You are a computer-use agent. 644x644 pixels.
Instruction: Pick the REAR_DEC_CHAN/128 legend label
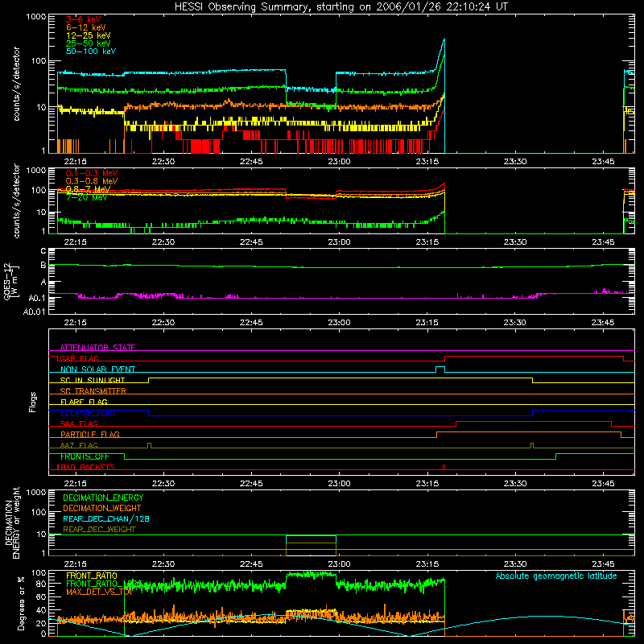click(106, 518)
